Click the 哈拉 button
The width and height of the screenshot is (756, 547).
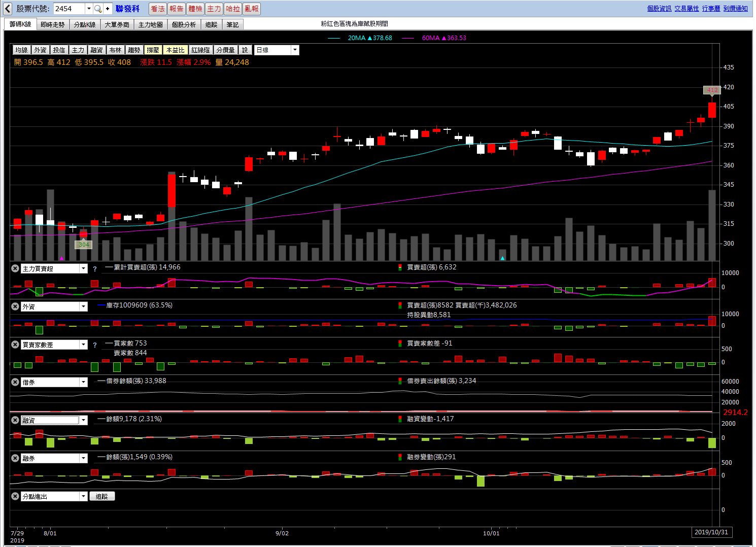[233, 9]
